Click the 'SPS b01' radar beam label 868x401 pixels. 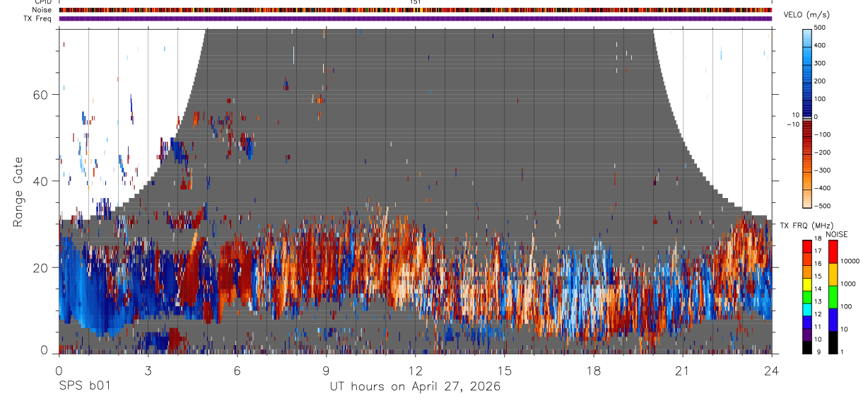[x=84, y=386]
